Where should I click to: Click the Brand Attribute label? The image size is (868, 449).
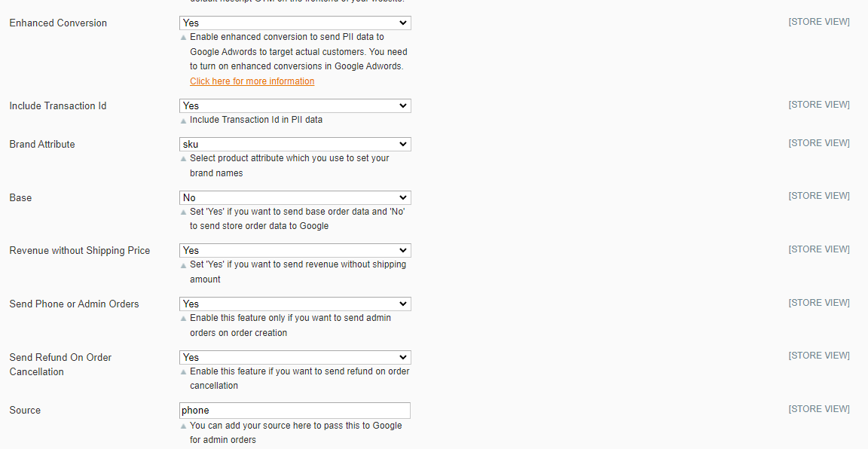click(x=42, y=145)
